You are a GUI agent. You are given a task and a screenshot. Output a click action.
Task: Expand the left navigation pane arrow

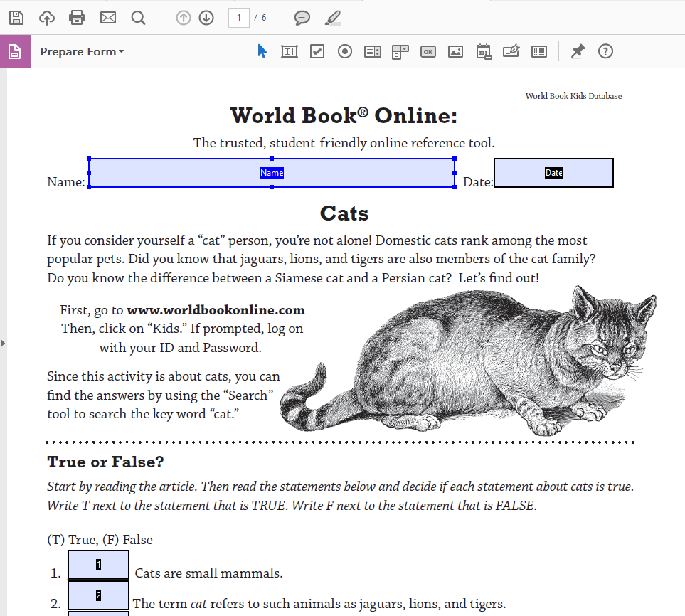click(x=3, y=343)
